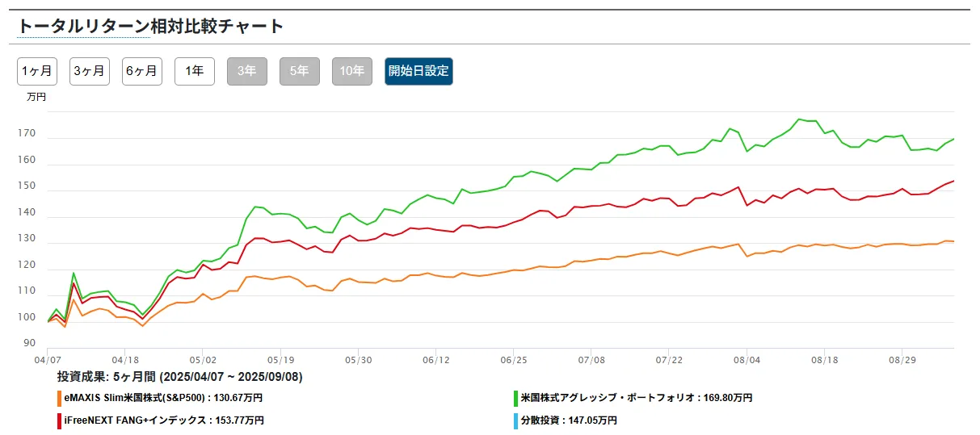Click the green aggressive portfolio legend swatch
This screenshot has height=435, width=980.
click(515, 398)
